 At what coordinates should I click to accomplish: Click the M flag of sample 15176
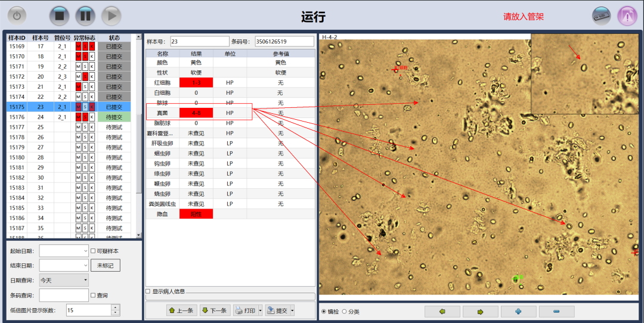click(78, 117)
